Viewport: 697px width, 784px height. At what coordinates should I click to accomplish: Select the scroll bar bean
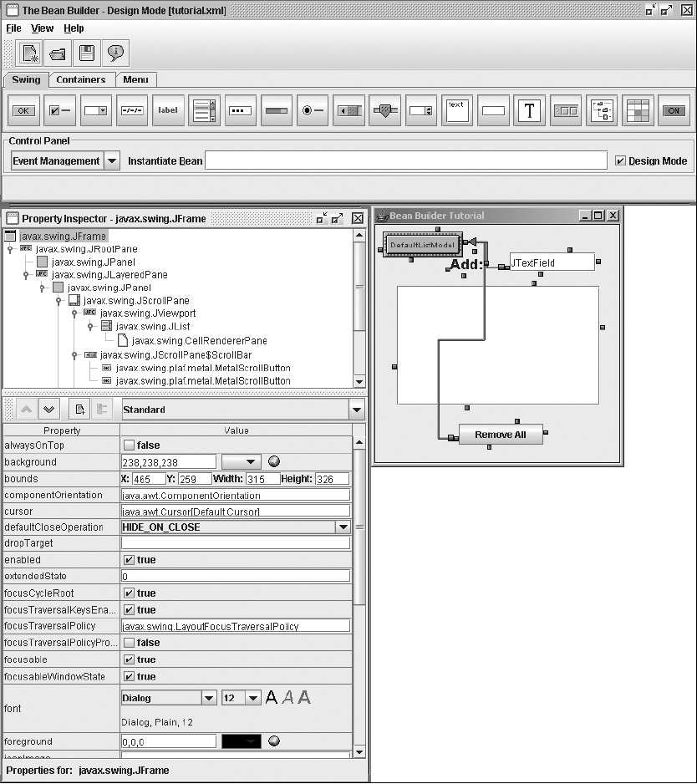(349, 110)
